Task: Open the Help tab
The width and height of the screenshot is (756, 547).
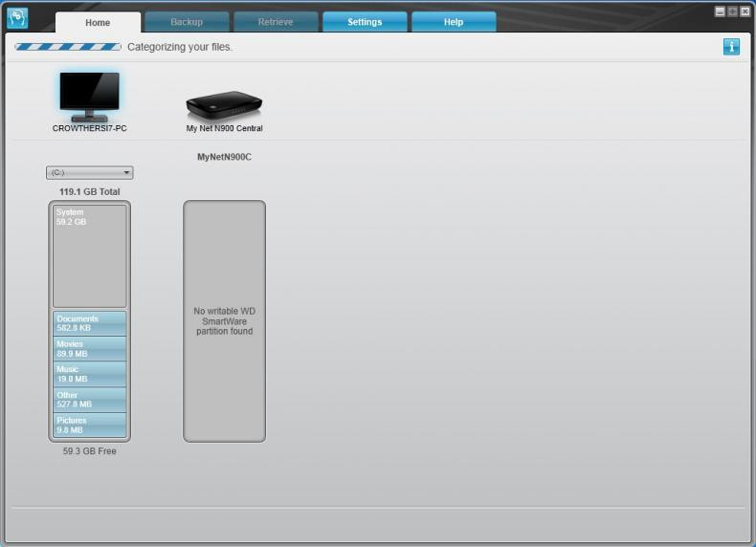Action: pos(454,22)
